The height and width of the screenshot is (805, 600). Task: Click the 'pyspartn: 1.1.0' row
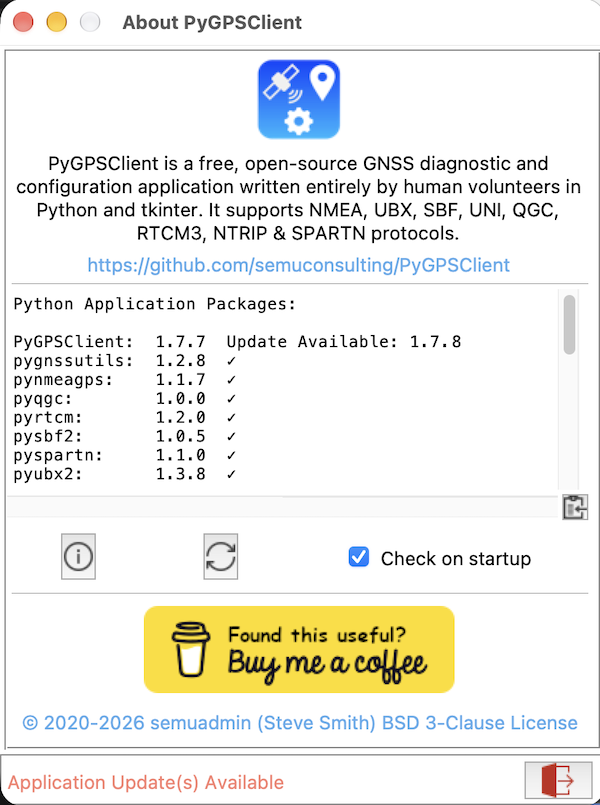(125, 455)
